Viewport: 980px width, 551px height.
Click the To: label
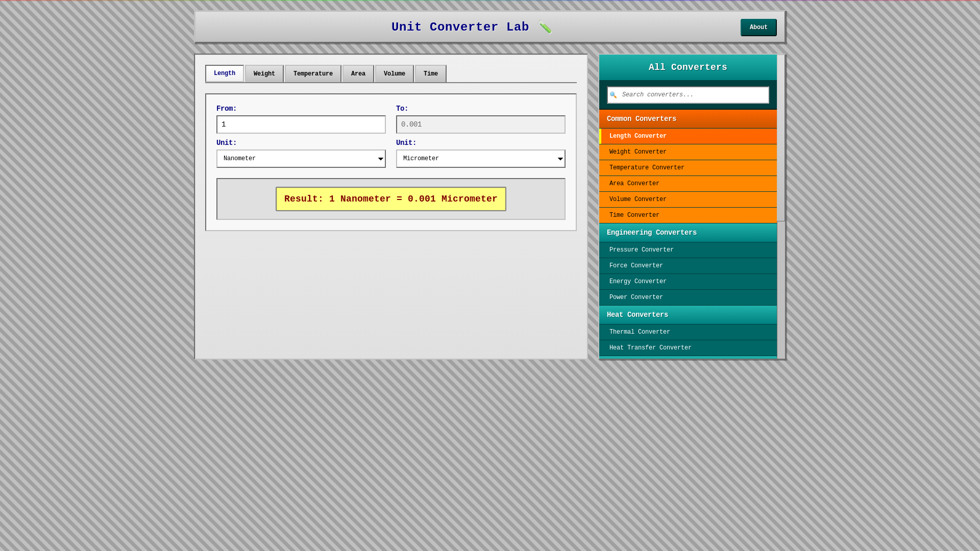(402, 109)
